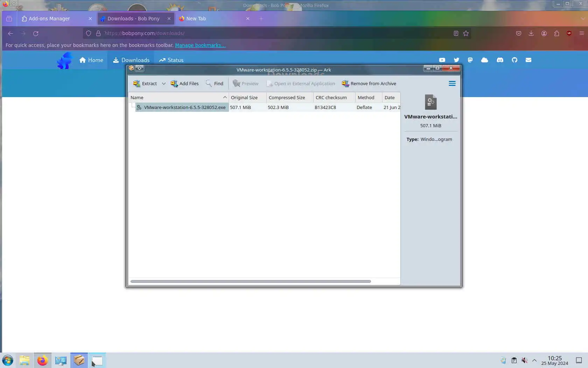Click Ark archive taskbar icon
Screen dimensions: 588x368
point(79,360)
